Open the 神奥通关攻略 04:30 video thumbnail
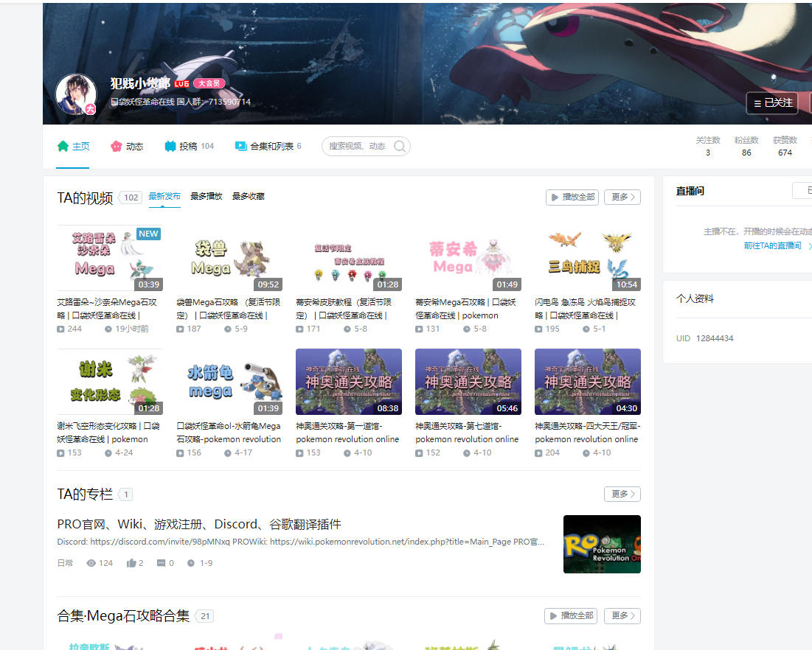This screenshot has height=650, width=812. click(x=588, y=382)
